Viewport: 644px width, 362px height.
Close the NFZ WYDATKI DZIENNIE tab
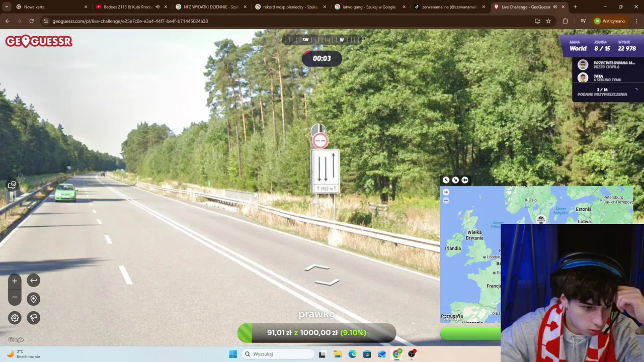click(x=245, y=7)
